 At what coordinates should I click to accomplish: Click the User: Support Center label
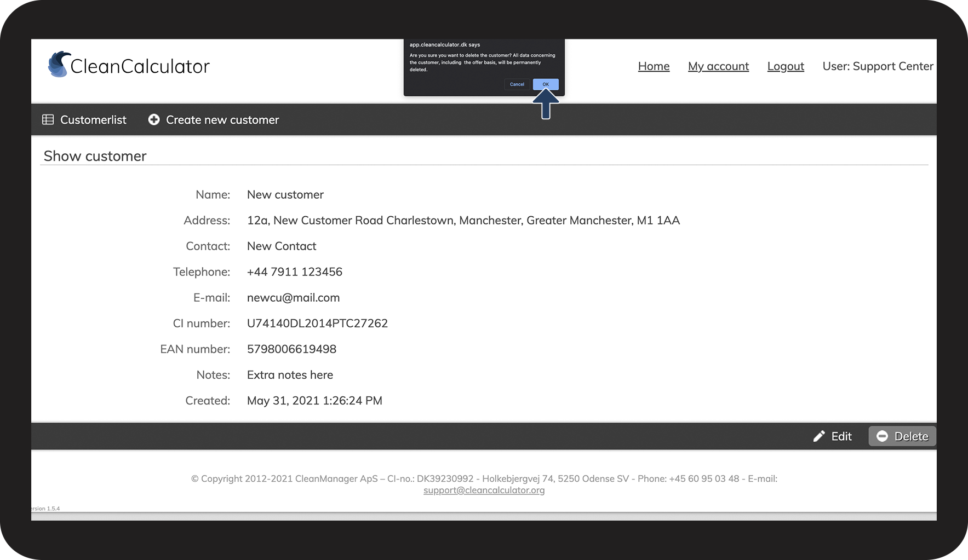878,66
